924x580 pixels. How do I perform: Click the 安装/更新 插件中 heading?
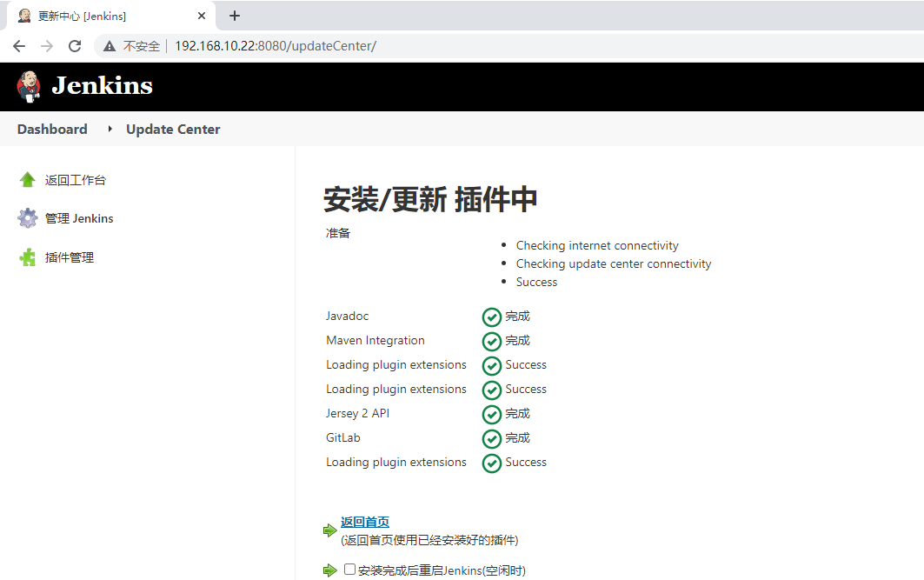(430, 199)
